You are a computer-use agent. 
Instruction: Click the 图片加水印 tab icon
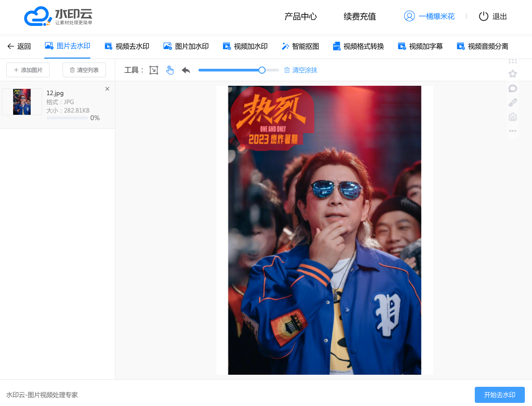click(x=168, y=46)
